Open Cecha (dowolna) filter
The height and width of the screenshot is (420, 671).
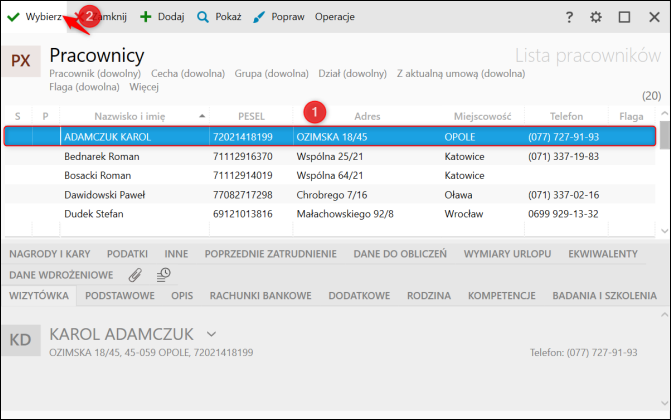coord(188,74)
